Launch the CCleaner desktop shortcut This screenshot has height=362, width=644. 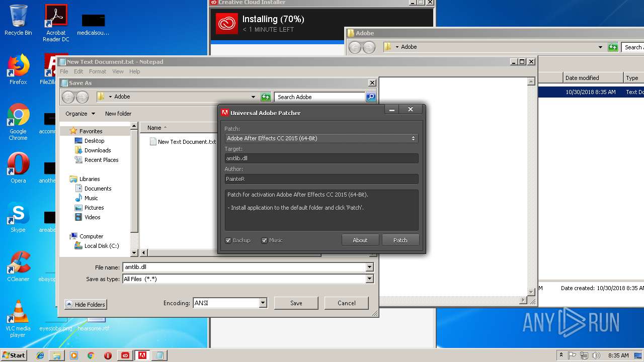click(18, 266)
